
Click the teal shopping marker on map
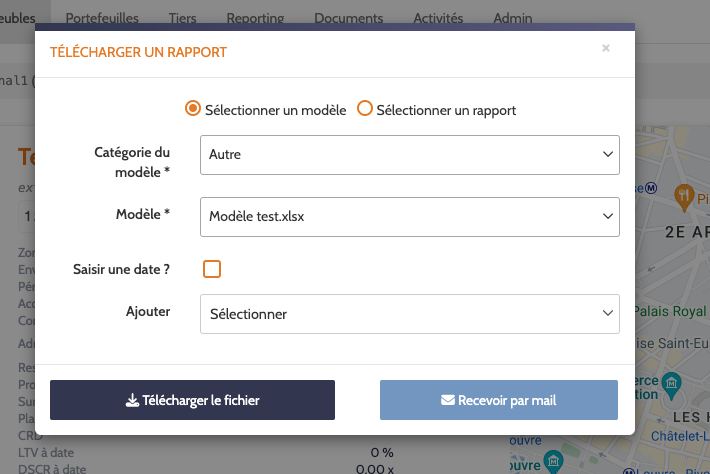pyautogui.click(x=672, y=382)
